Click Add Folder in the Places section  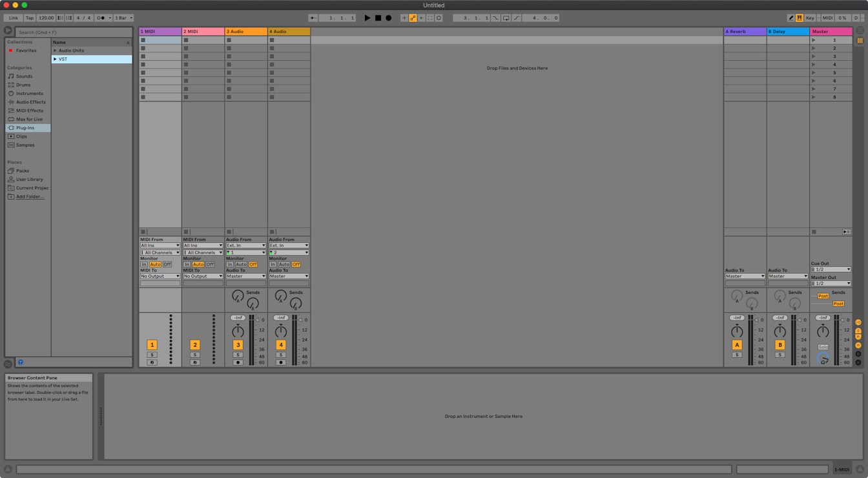30,196
